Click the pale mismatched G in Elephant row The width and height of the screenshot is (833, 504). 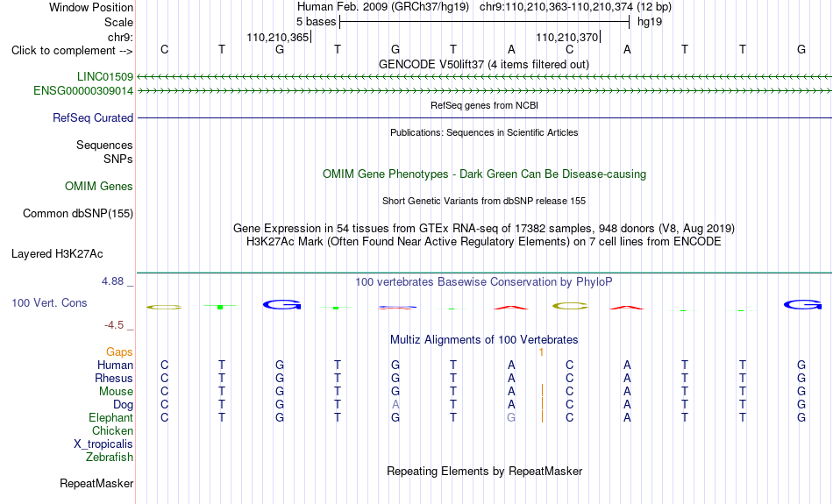511,418
